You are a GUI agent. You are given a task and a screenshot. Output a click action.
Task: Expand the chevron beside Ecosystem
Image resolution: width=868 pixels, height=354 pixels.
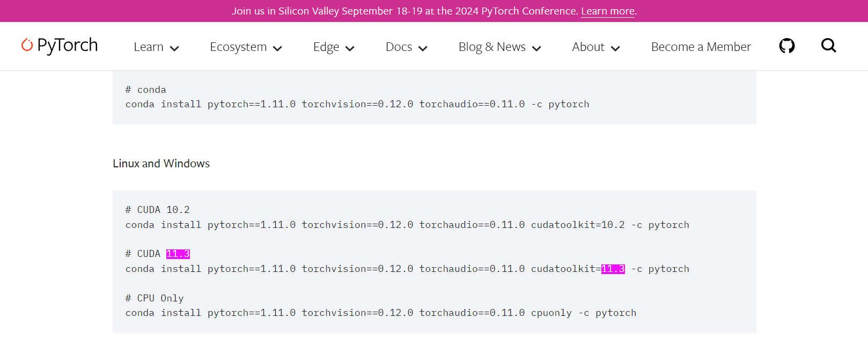pyautogui.click(x=277, y=48)
